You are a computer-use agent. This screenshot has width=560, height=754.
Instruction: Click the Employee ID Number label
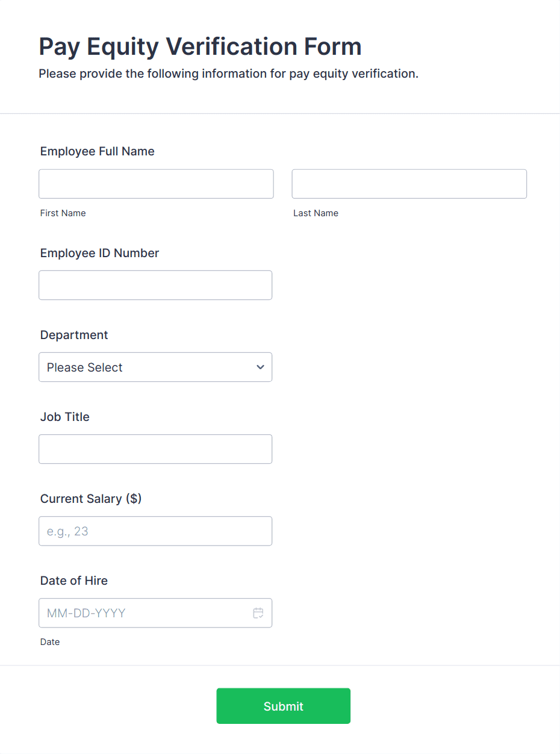(99, 253)
